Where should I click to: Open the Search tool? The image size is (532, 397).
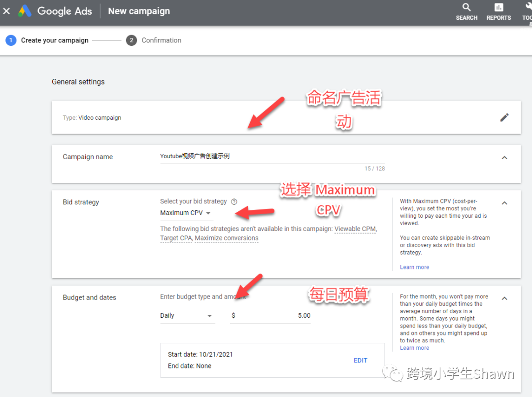(x=466, y=12)
